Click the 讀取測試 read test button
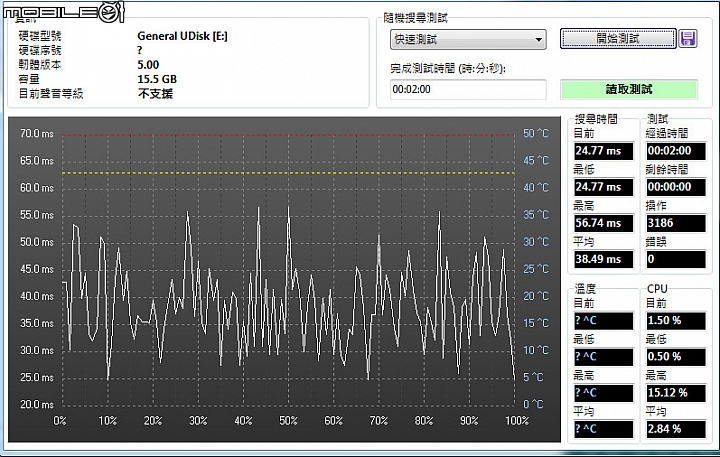 [x=629, y=89]
